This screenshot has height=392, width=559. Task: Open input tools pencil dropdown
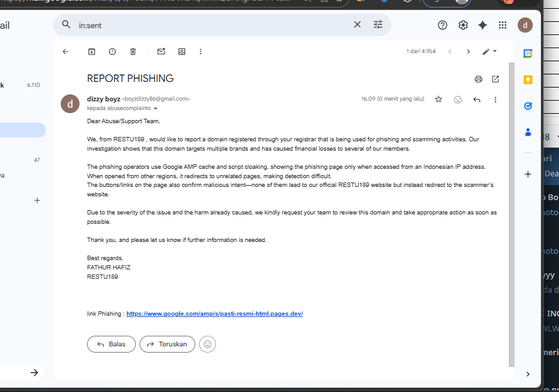click(x=490, y=52)
